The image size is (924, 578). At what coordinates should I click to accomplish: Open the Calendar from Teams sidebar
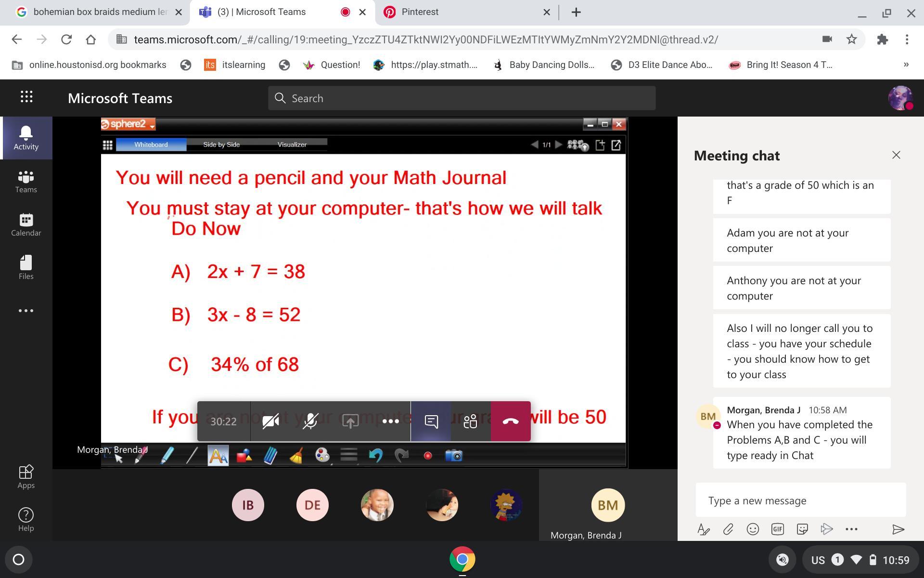(x=26, y=225)
